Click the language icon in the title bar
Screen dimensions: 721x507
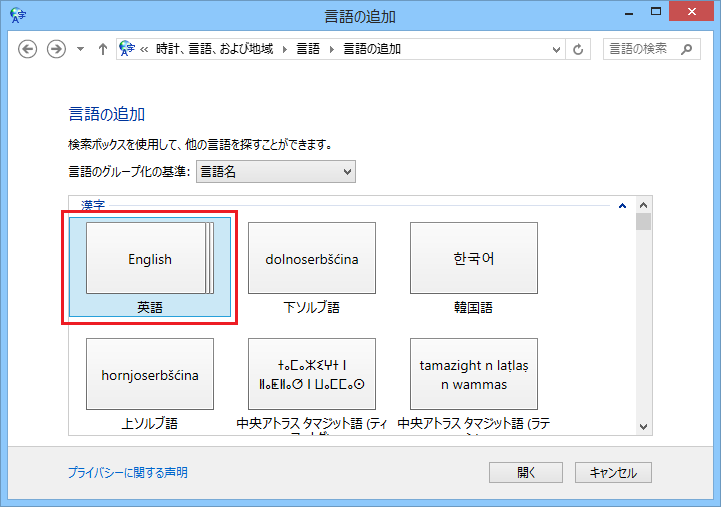[17, 15]
